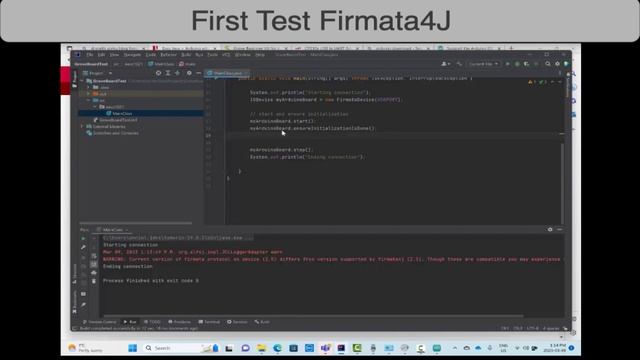The width and height of the screenshot is (640, 360).
Task: Click editor warnings indicator
Action: click(538, 82)
